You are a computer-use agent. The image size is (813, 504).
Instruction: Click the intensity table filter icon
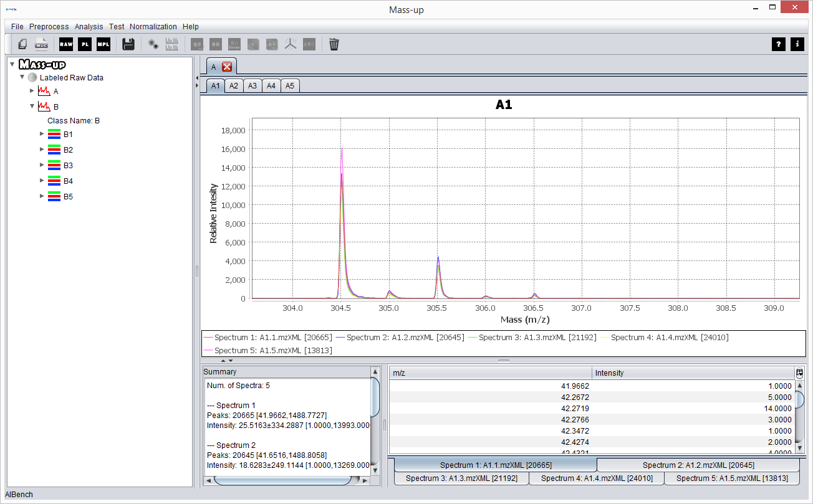799,373
